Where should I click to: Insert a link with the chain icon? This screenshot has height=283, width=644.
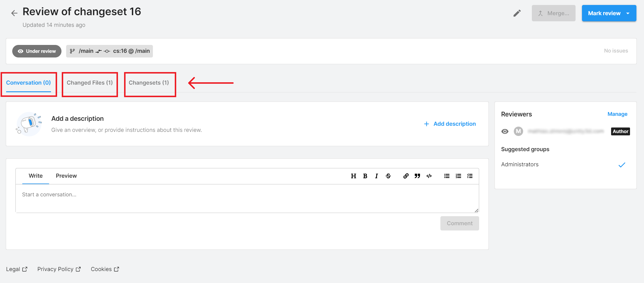[406, 176]
